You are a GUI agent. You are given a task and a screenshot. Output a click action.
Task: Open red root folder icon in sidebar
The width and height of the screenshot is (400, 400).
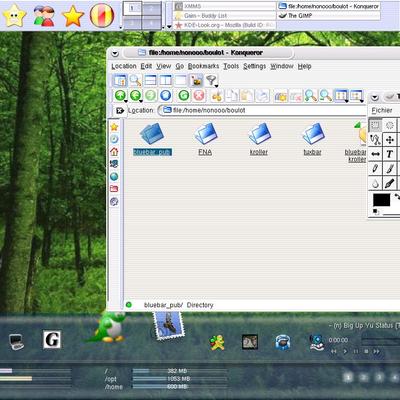(114, 189)
